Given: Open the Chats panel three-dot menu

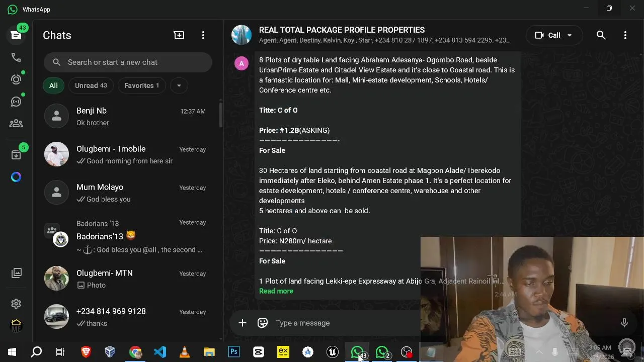Looking at the screenshot, I should [203, 35].
